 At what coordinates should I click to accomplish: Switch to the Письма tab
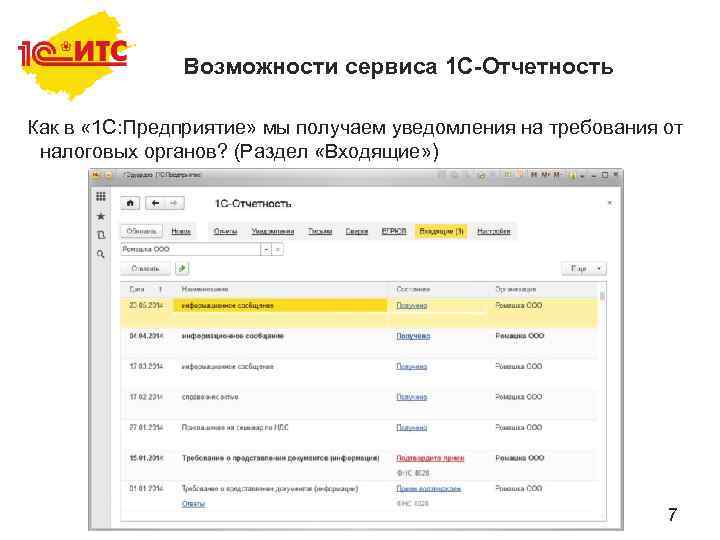tap(320, 231)
